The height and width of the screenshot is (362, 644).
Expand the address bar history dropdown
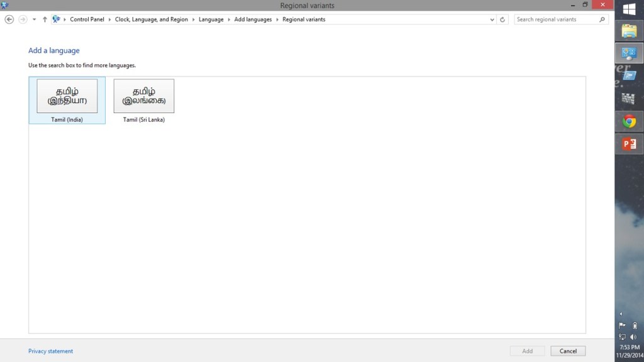pos(492,19)
